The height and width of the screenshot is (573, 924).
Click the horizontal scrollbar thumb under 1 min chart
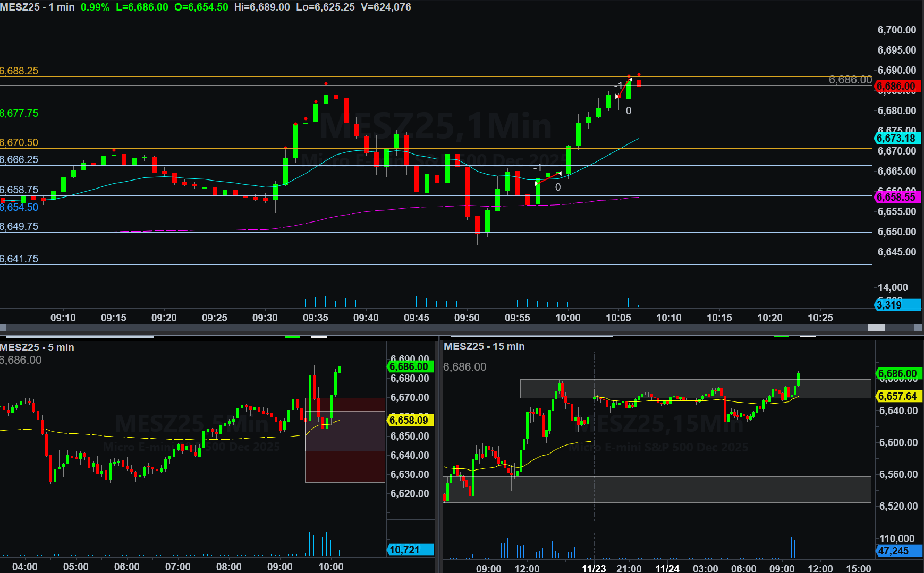click(876, 328)
